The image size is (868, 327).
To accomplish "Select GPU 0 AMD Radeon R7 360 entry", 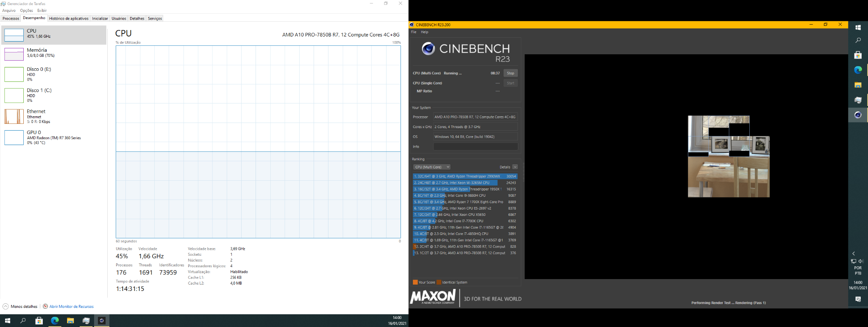I will [x=54, y=137].
